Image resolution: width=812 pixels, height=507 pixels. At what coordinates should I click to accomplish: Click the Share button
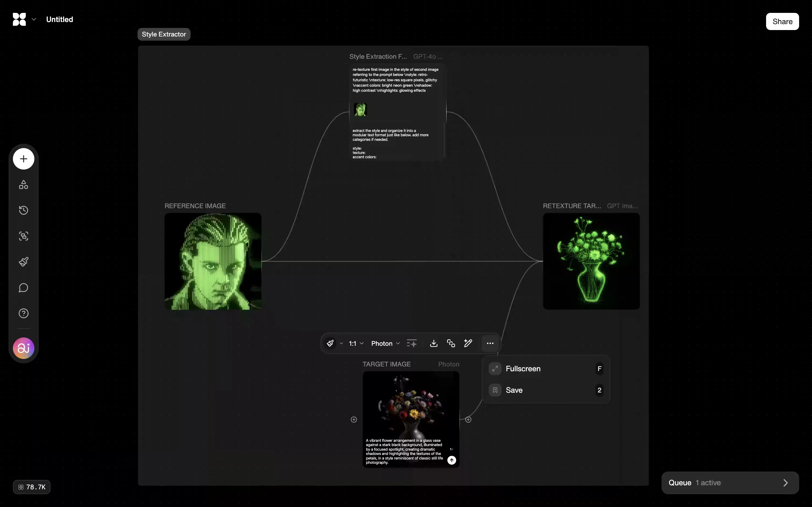click(x=782, y=21)
